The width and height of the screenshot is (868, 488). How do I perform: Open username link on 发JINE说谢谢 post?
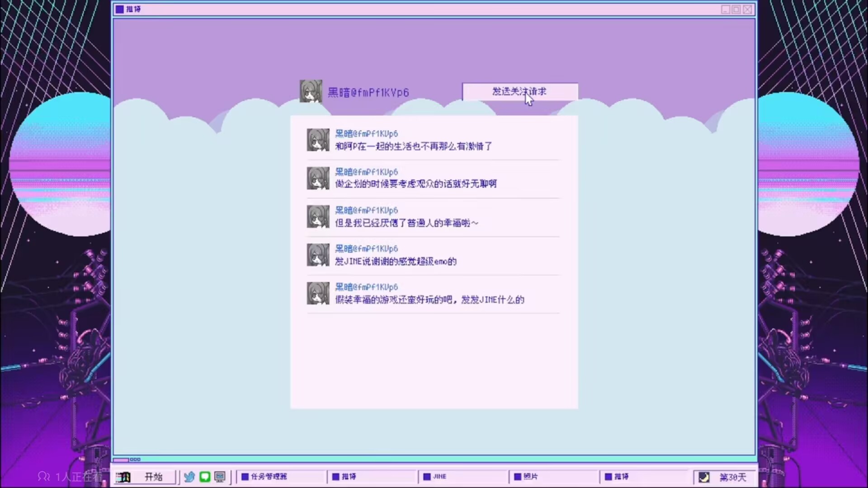click(366, 249)
